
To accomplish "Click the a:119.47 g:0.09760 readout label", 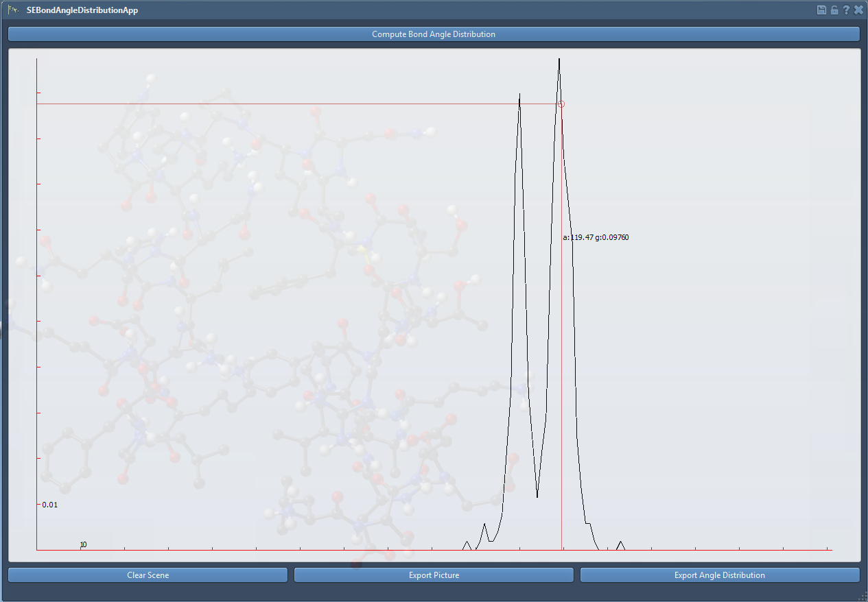I will (x=596, y=237).
